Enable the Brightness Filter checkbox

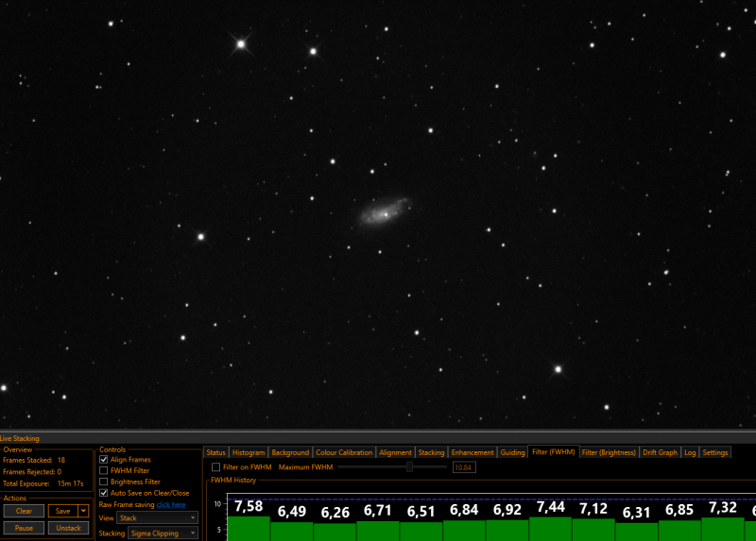[103, 482]
